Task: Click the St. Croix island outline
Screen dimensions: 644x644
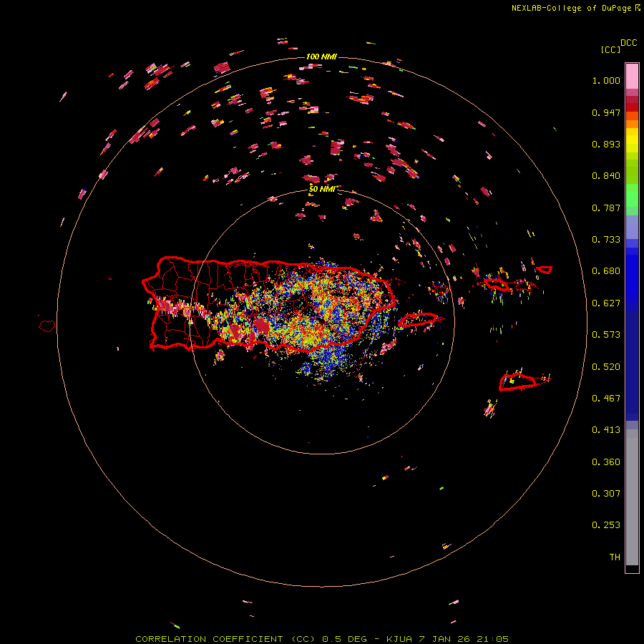Action: pos(517,382)
